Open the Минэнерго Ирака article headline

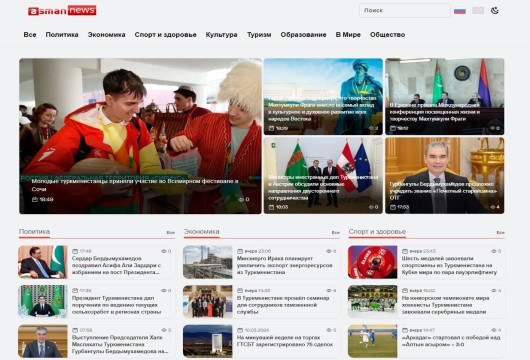[284, 265]
